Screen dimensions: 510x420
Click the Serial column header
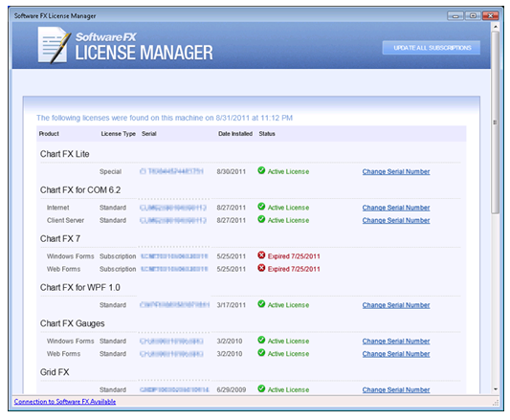[x=149, y=134]
